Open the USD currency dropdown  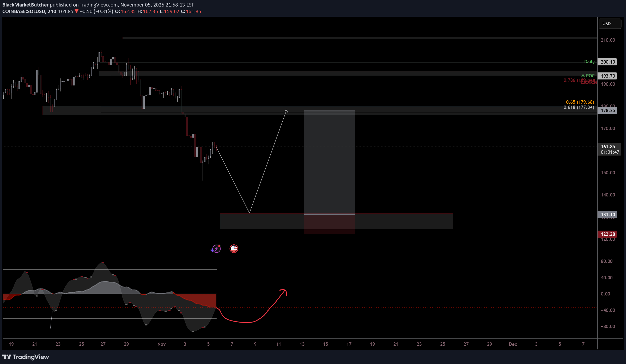point(610,24)
